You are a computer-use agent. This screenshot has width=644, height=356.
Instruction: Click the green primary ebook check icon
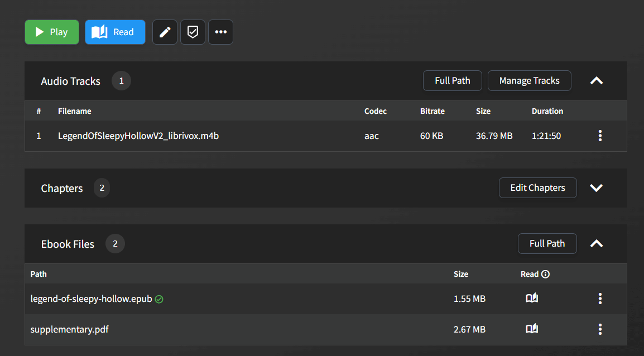pos(159,299)
